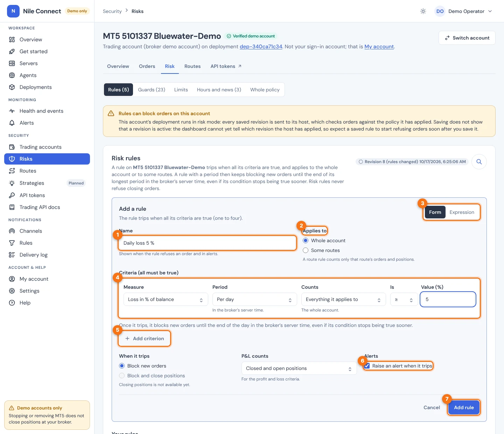Screen dimensions: 504x434
Task: Click the Settings gear icon in sidebar
Action: pyautogui.click(x=12, y=291)
